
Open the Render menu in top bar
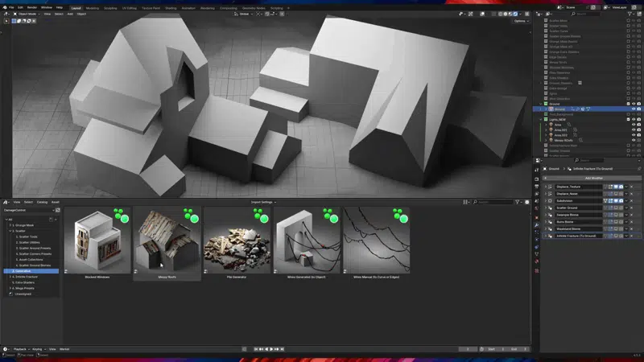[x=31, y=7]
